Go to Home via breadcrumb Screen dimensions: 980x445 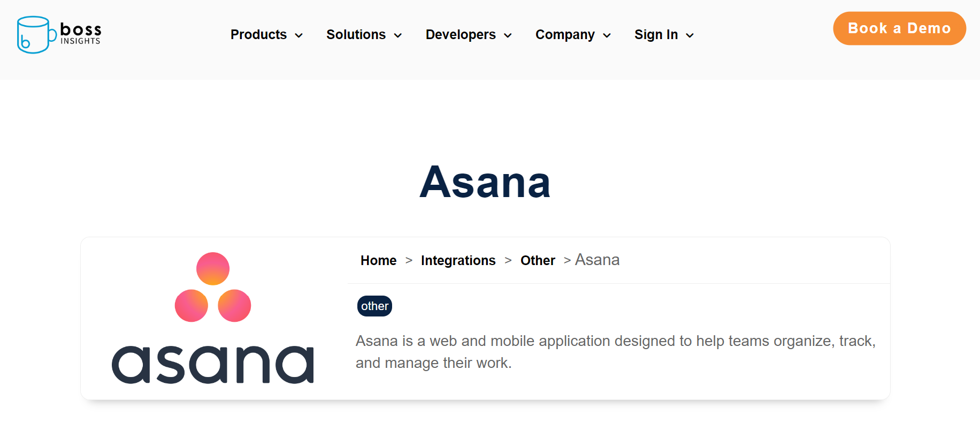378,261
